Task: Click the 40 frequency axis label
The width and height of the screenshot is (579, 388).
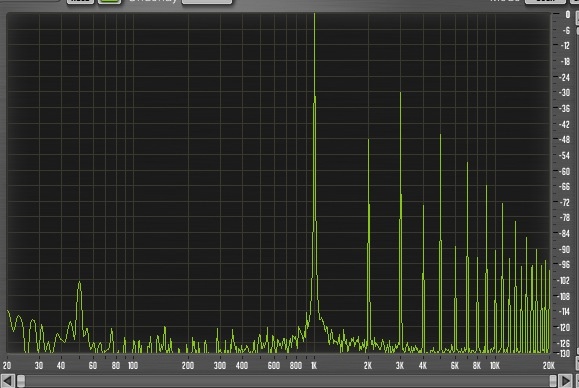Action: (61, 365)
